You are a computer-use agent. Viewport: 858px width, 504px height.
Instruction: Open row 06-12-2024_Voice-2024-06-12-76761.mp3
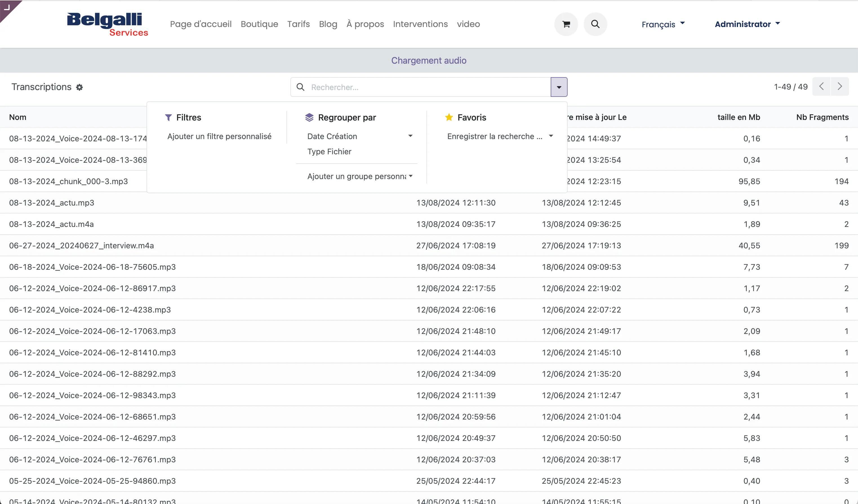pos(429,460)
